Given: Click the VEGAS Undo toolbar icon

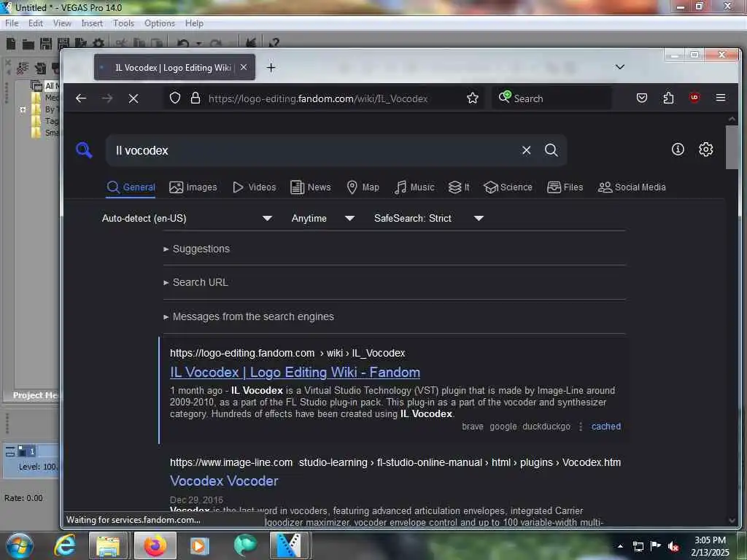Looking at the screenshot, I should click(x=183, y=44).
